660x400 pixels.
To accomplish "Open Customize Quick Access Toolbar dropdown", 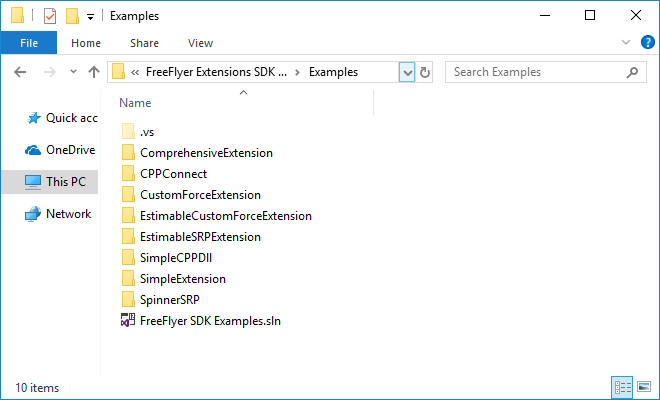I will tap(90, 17).
